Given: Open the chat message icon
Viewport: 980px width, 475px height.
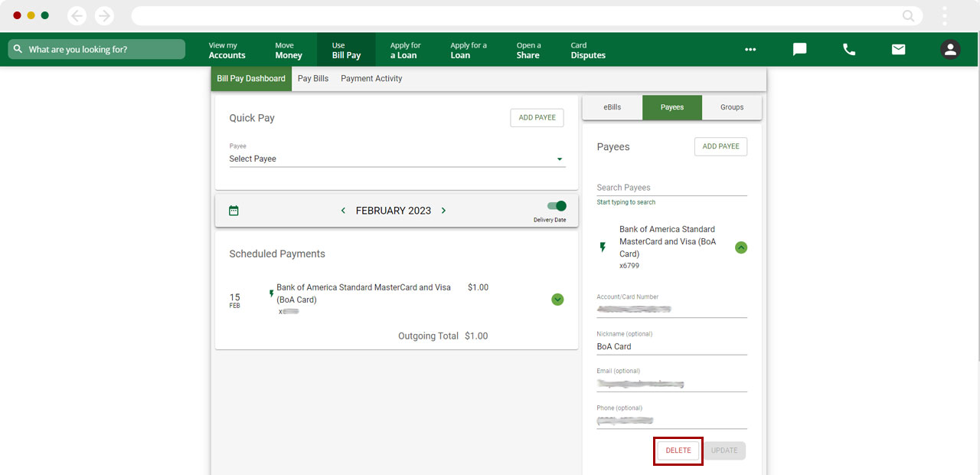Looking at the screenshot, I should click(799, 49).
